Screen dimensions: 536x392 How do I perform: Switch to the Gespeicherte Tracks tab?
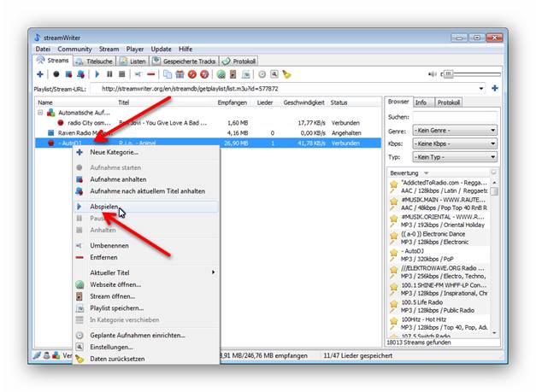point(185,61)
